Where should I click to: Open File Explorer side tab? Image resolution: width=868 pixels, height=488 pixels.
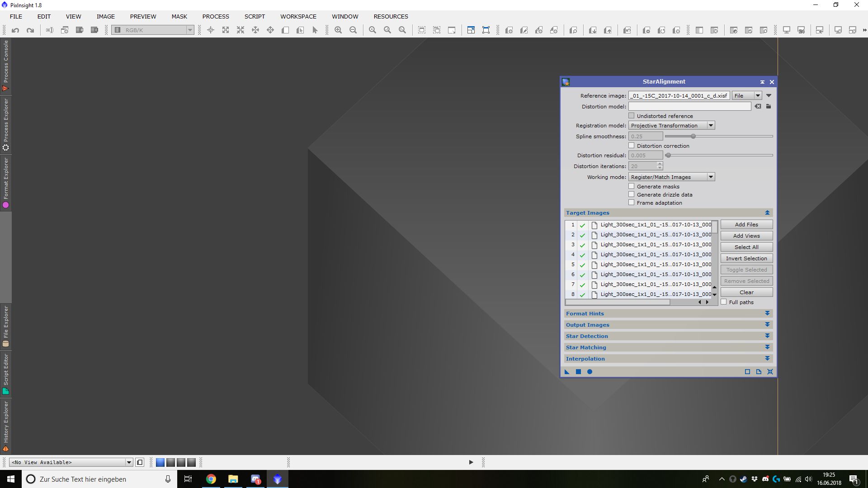[x=6, y=327]
